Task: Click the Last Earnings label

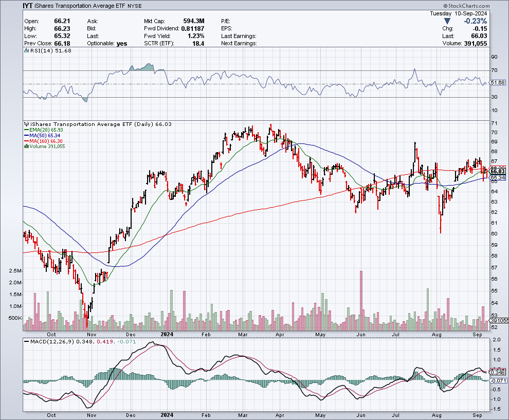Action: click(239, 36)
